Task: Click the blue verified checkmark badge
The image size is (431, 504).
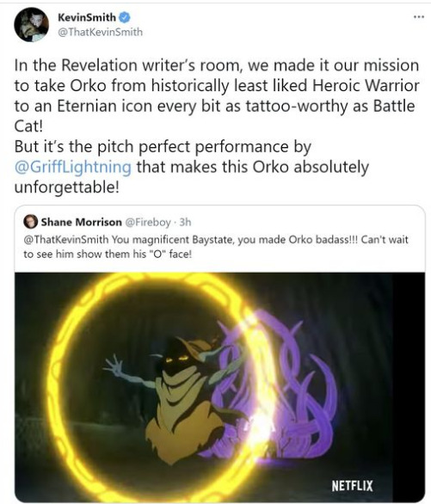Action: pyautogui.click(x=125, y=17)
